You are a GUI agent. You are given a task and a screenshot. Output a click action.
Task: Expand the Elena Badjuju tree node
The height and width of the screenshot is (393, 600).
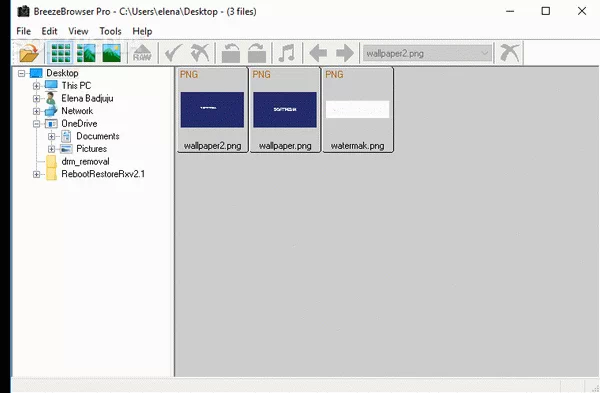point(36,98)
